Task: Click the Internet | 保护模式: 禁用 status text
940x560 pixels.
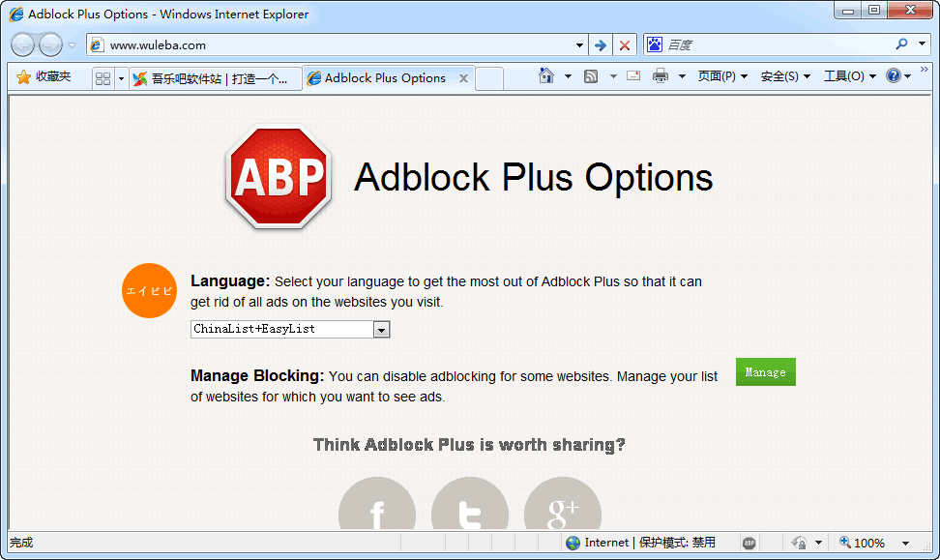Action: pos(650,543)
